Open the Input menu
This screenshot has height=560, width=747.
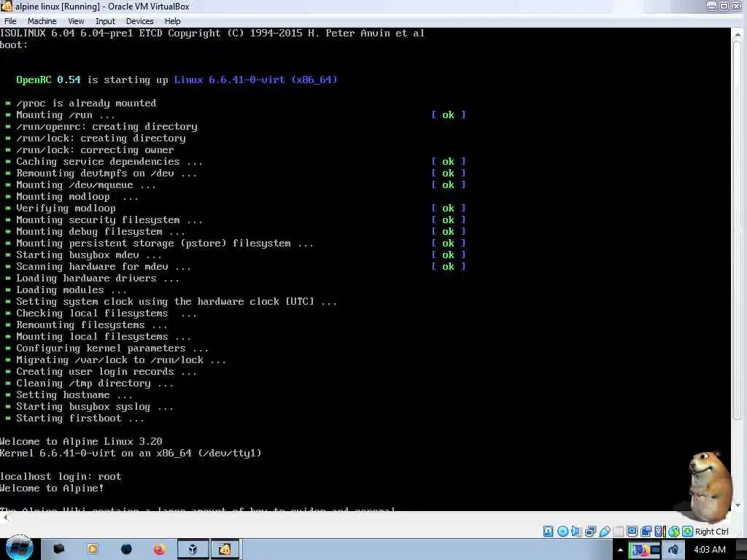[105, 21]
